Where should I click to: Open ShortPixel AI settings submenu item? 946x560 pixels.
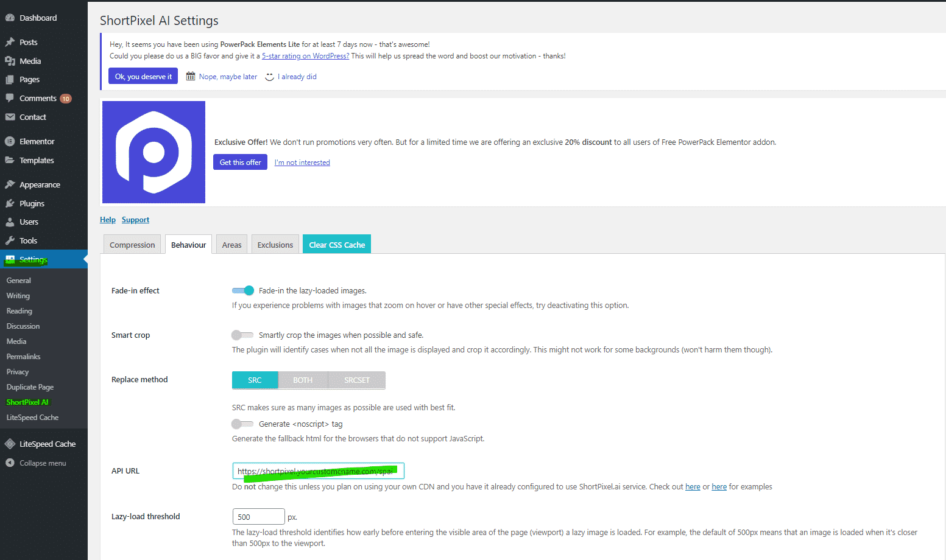point(27,402)
